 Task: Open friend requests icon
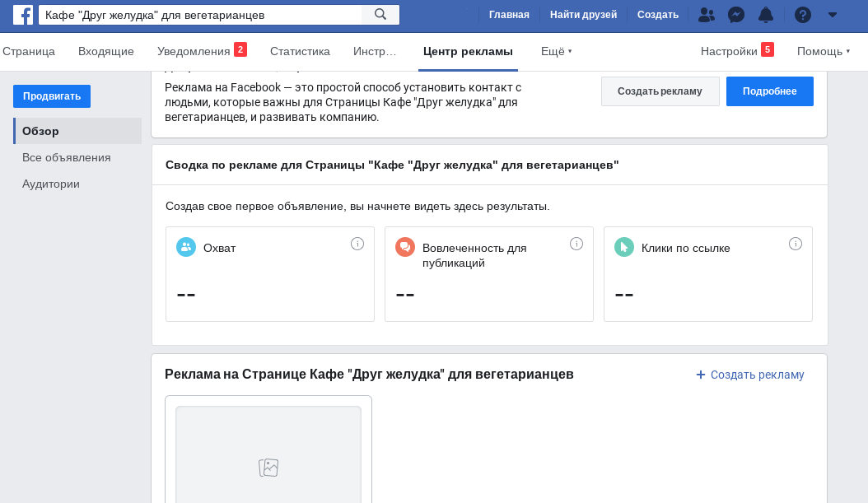[x=706, y=15]
